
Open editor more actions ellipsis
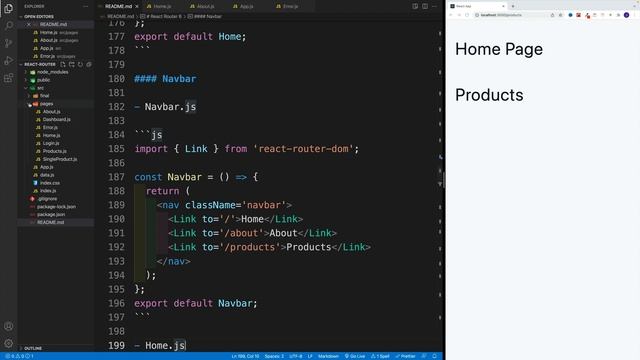pyautogui.click(x=435, y=6)
